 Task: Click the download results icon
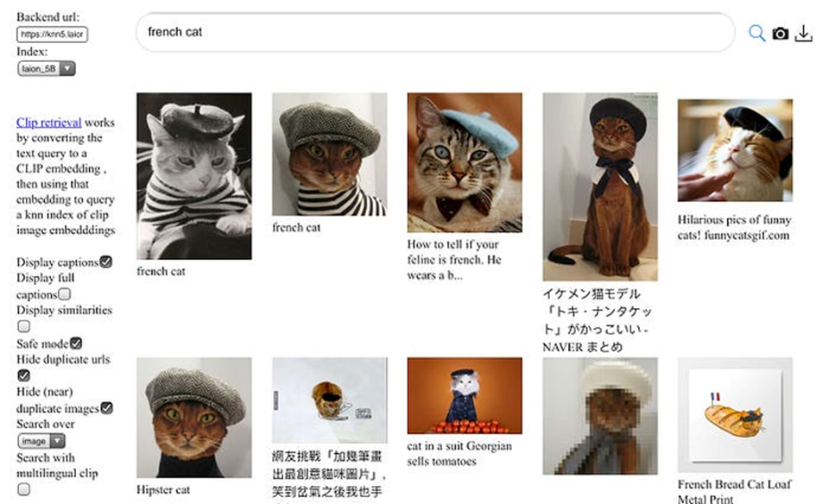pyautogui.click(x=804, y=34)
